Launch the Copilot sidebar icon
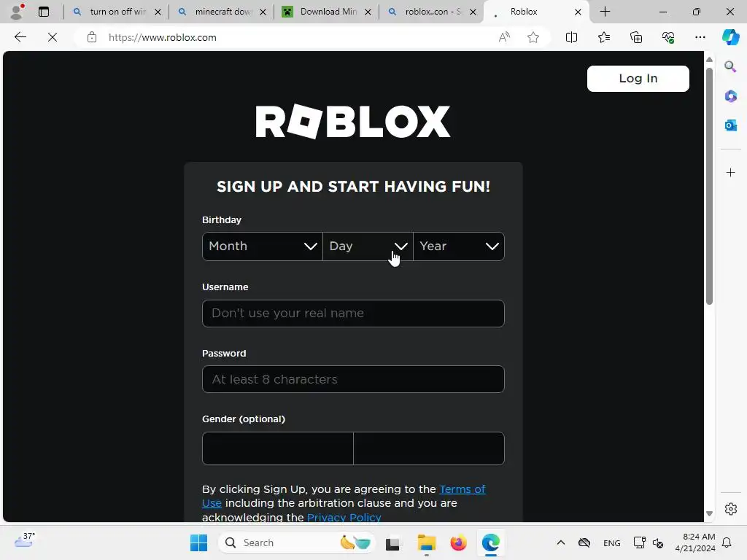The image size is (747, 560). (730, 37)
